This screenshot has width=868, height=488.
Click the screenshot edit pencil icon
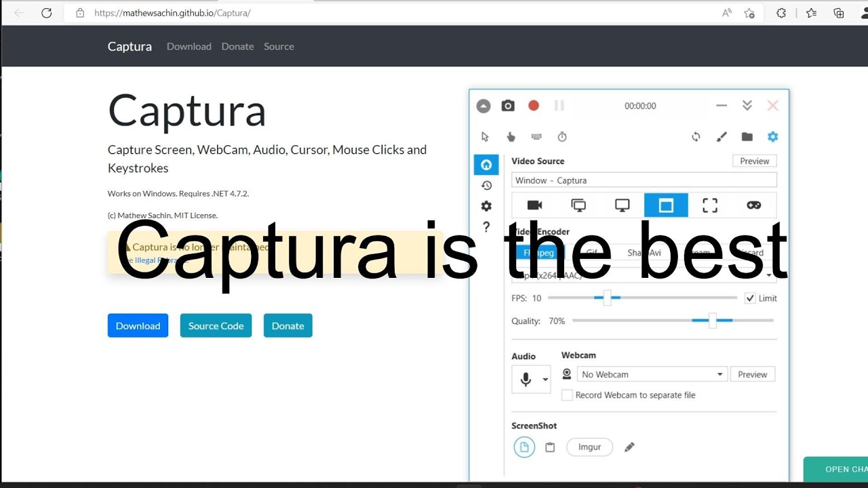(x=629, y=447)
